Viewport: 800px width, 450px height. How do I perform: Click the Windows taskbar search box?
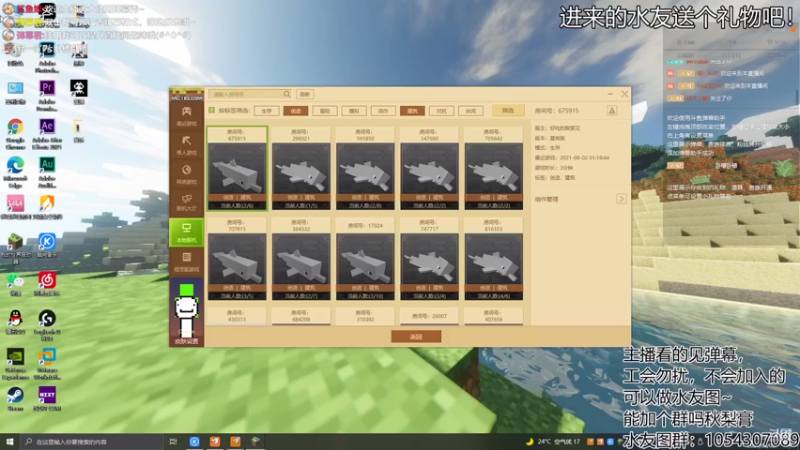point(92,441)
